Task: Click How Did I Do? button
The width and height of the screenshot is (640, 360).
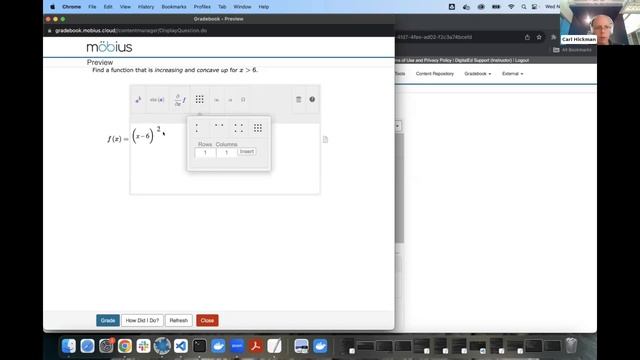Action: [x=142, y=320]
